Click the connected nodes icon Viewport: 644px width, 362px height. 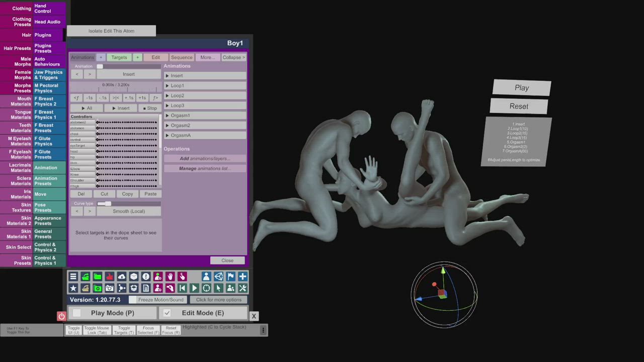pos(122,288)
